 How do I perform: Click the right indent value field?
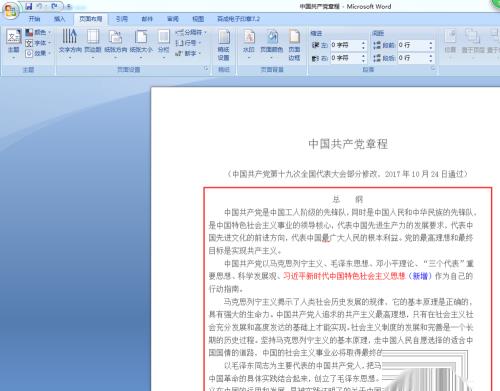point(345,58)
